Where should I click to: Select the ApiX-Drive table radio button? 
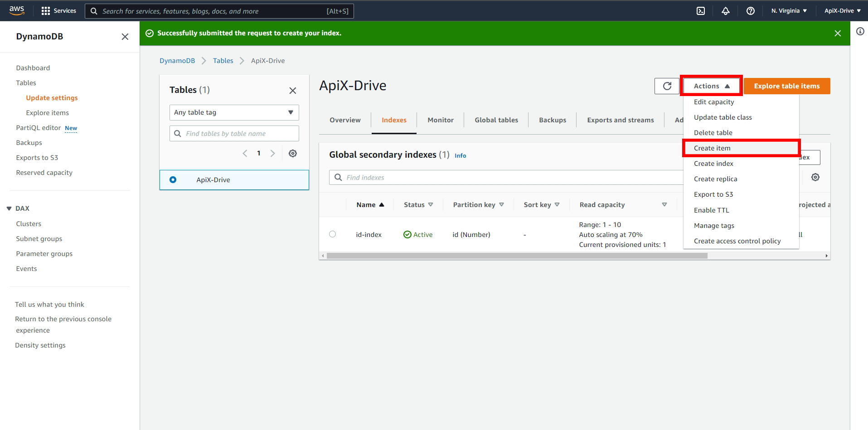tap(173, 180)
